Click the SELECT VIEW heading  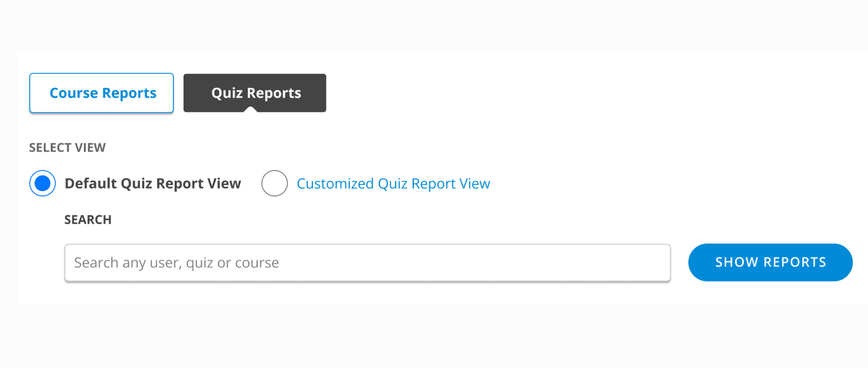(x=67, y=148)
